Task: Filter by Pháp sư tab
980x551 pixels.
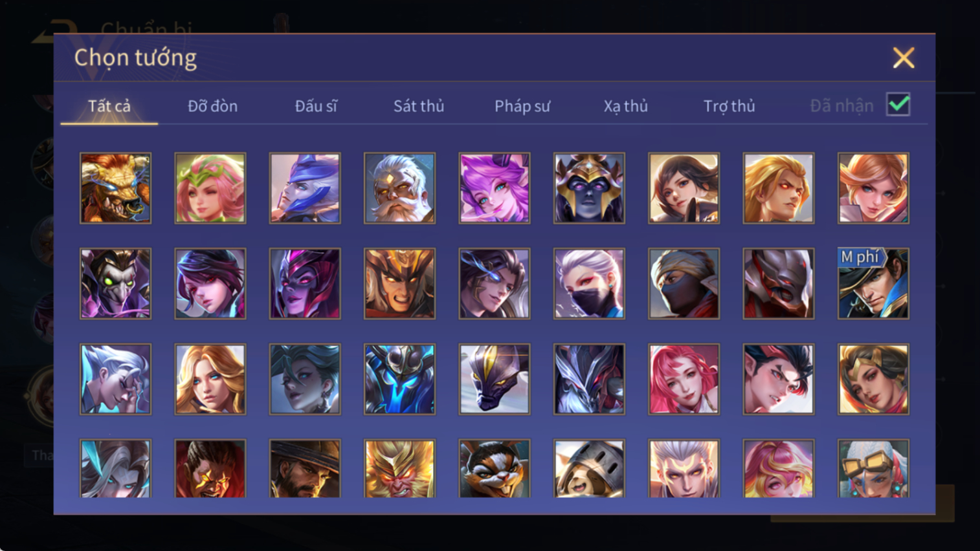Action: click(x=522, y=106)
